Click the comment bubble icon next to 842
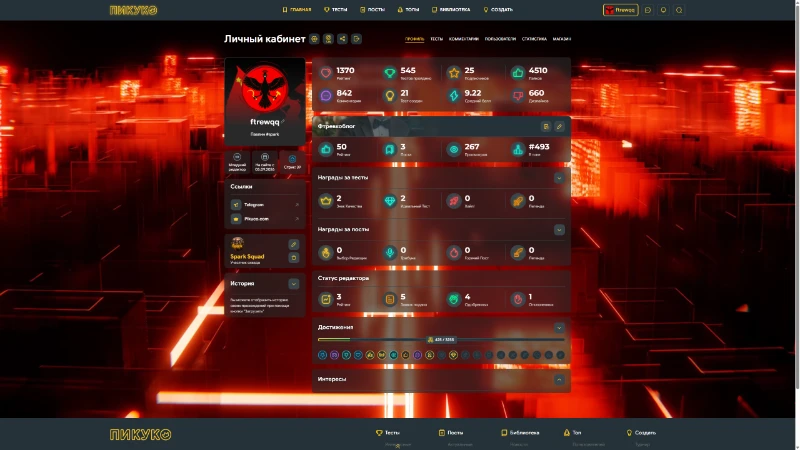 [x=326, y=95]
